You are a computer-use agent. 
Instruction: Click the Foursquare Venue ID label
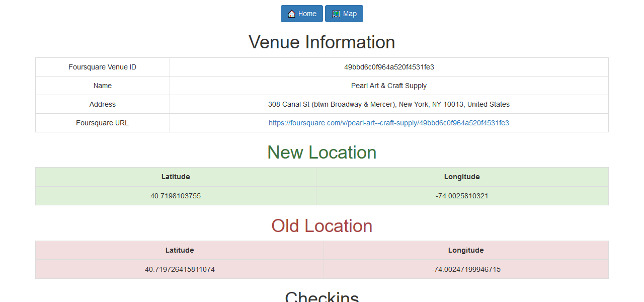point(103,67)
